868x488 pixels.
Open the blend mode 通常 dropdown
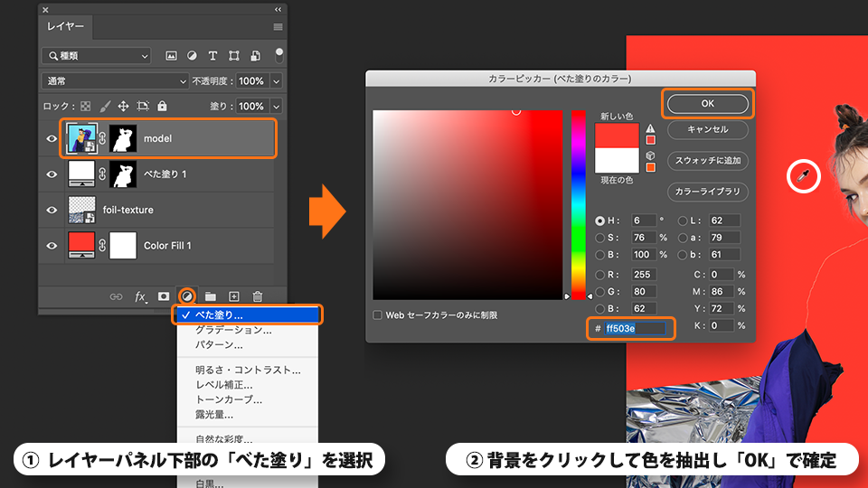click(x=115, y=80)
